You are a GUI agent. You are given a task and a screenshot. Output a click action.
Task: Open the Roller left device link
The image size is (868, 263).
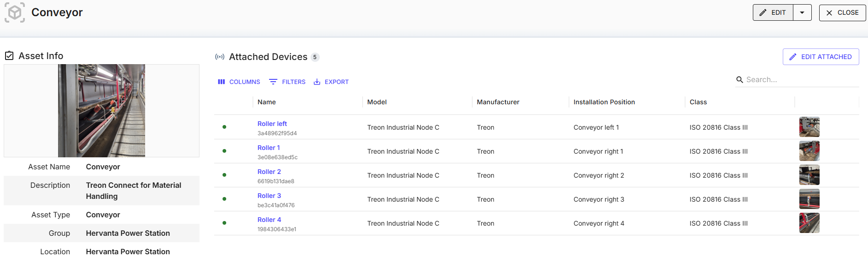pos(272,124)
